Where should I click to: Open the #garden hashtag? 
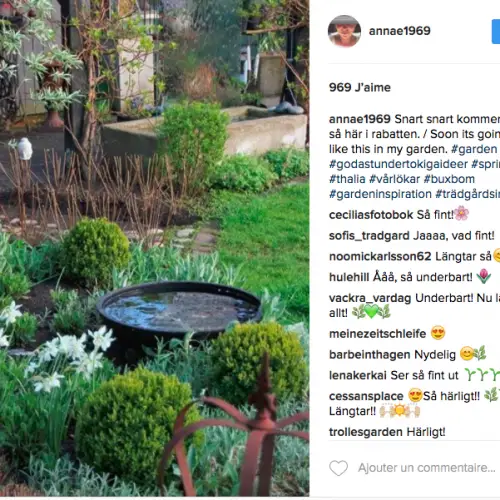(474, 149)
